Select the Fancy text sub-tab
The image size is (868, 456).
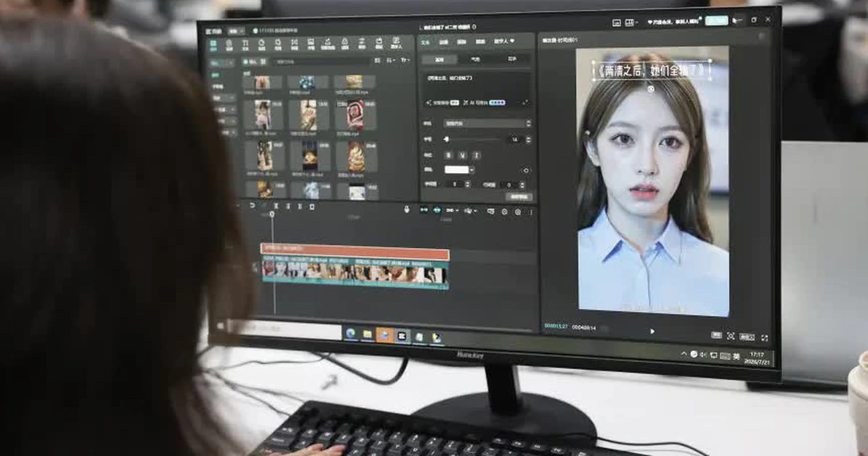(511, 60)
